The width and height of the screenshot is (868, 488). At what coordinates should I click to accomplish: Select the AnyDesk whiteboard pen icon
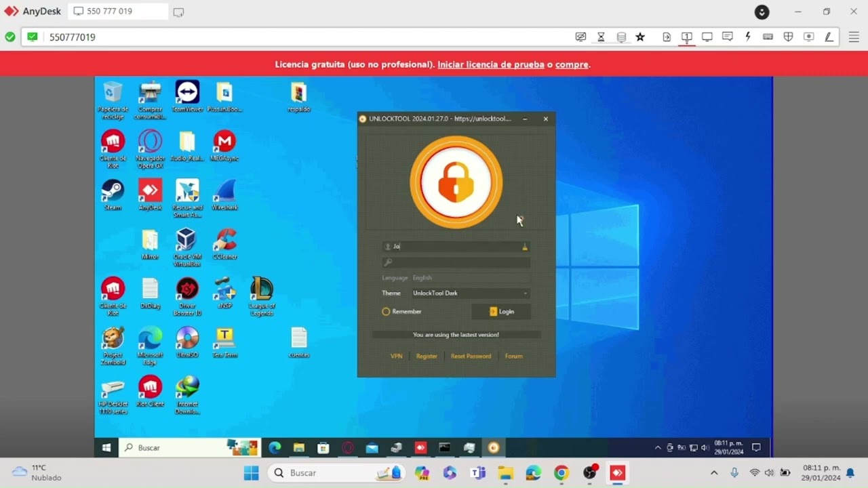[829, 37]
